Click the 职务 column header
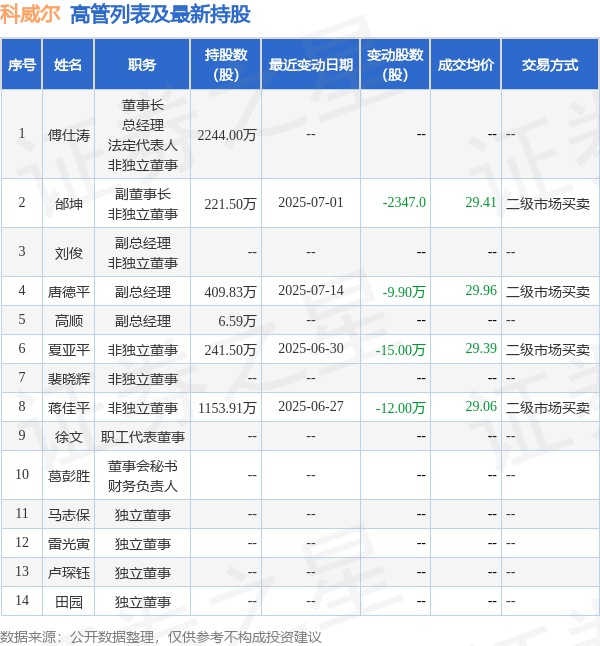Image resolution: width=600 pixels, height=646 pixels. point(142,65)
